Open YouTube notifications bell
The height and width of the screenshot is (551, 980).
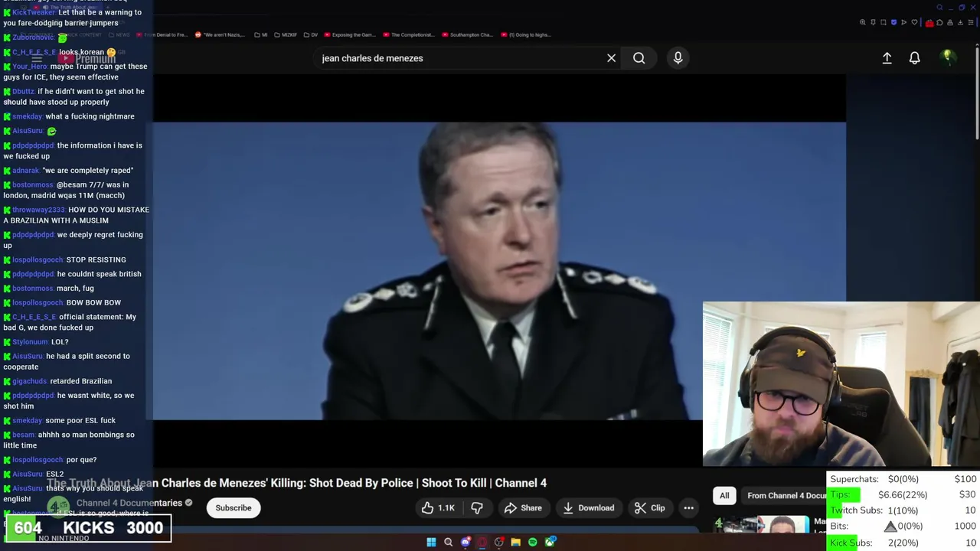(x=914, y=58)
